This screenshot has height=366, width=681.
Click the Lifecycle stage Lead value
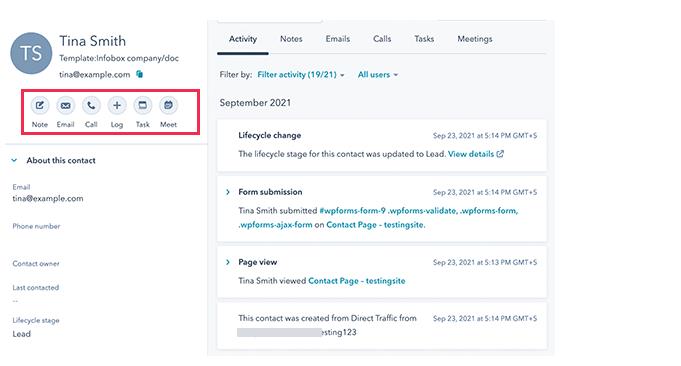point(21,334)
